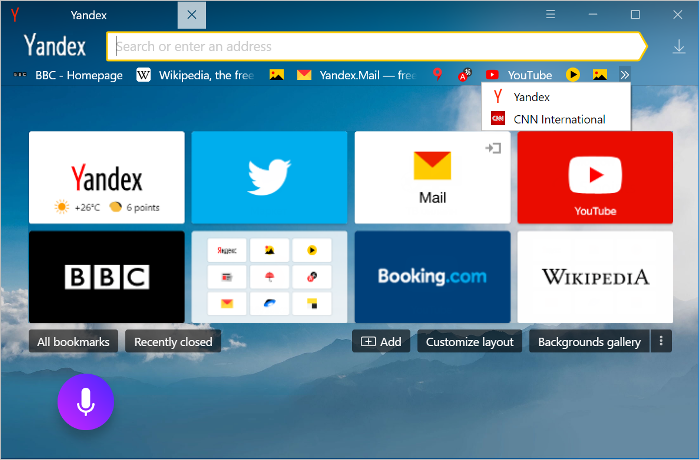Open the Wikipedia bookmark in bookmarks bar
The image size is (700, 460).
195,75
